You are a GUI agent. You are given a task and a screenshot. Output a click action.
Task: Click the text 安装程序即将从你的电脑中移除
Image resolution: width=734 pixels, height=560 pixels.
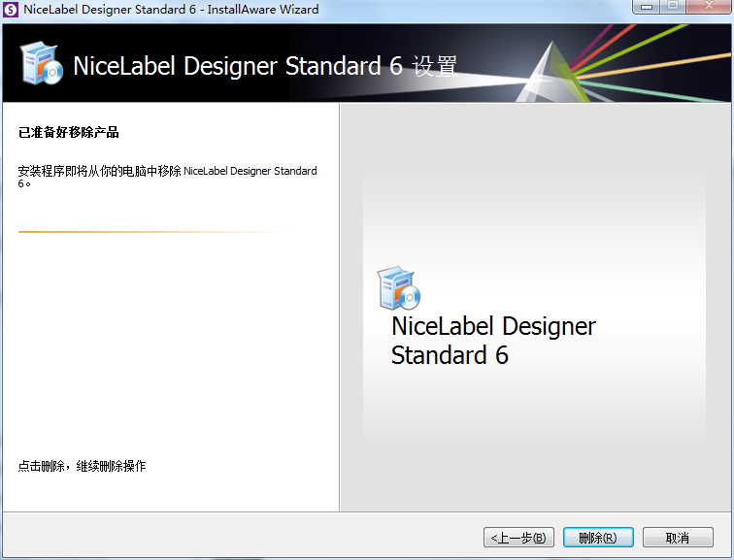[x=99, y=171]
